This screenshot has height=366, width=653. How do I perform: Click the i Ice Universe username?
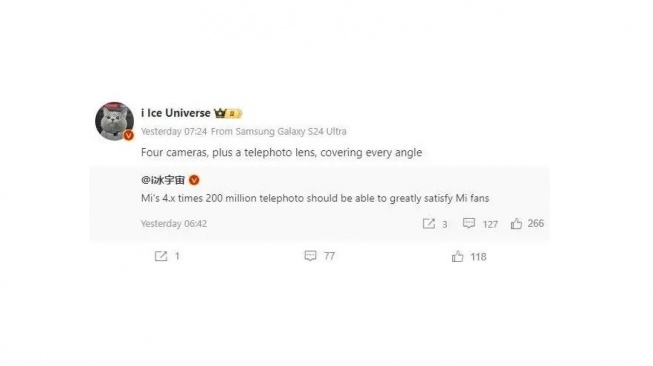coord(176,113)
